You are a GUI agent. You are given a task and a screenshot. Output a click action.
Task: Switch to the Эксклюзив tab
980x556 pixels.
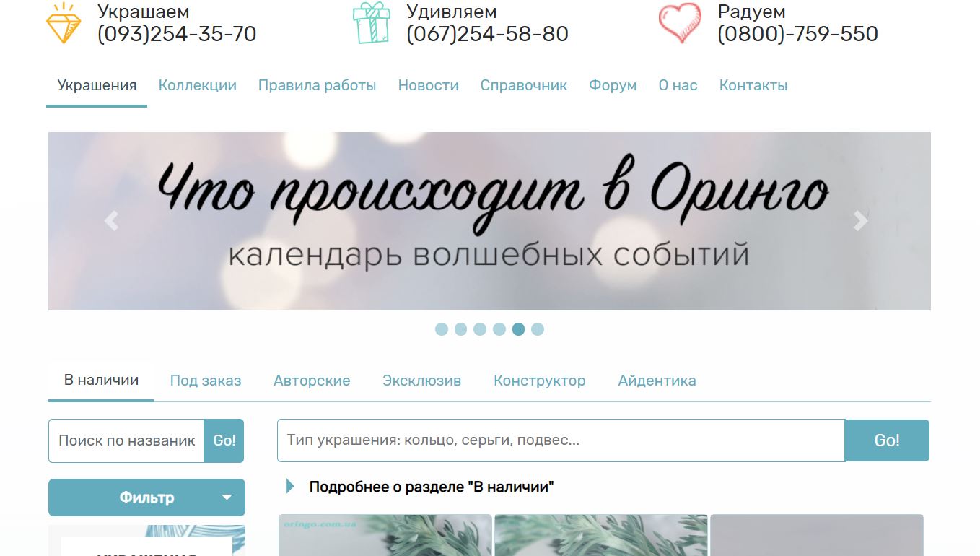pyautogui.click(x=422, y=381)
